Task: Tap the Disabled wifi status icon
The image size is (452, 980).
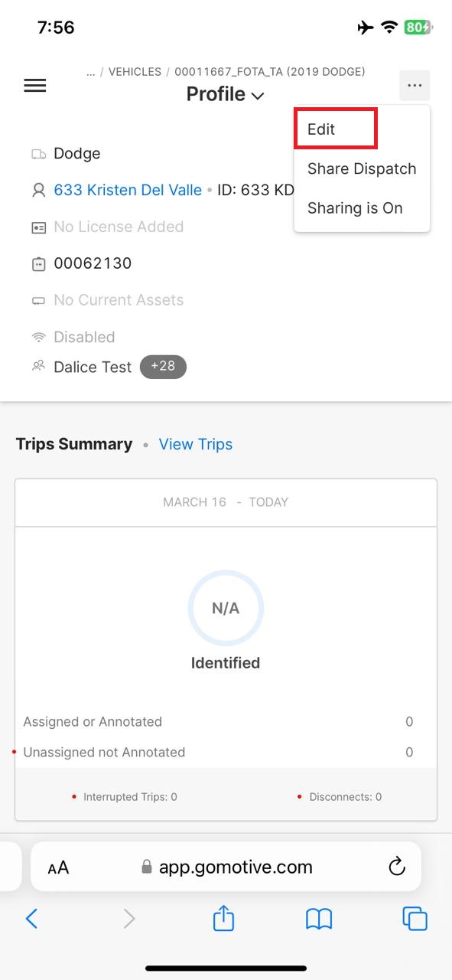Action: click(x=38, y=337)
